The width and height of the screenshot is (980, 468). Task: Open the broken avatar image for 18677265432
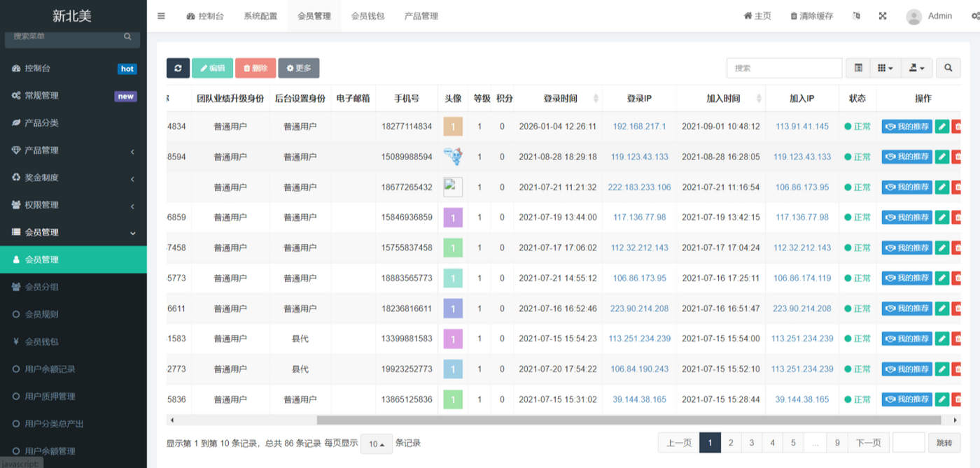click(453, 187)
